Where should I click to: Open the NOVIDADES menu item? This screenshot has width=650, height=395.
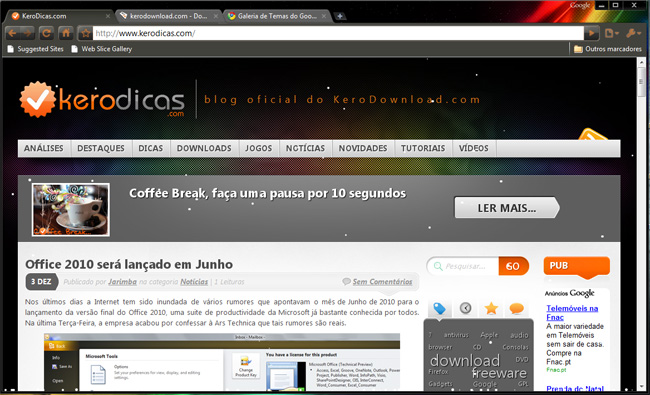click(x=363, y=148)
